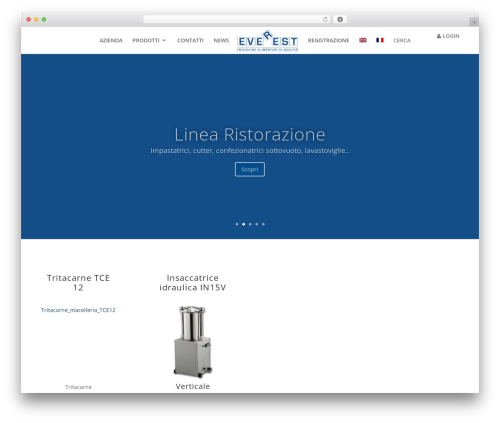500x423 pixels.
Task: Select the third slider dot
Action: coord(250,224)
